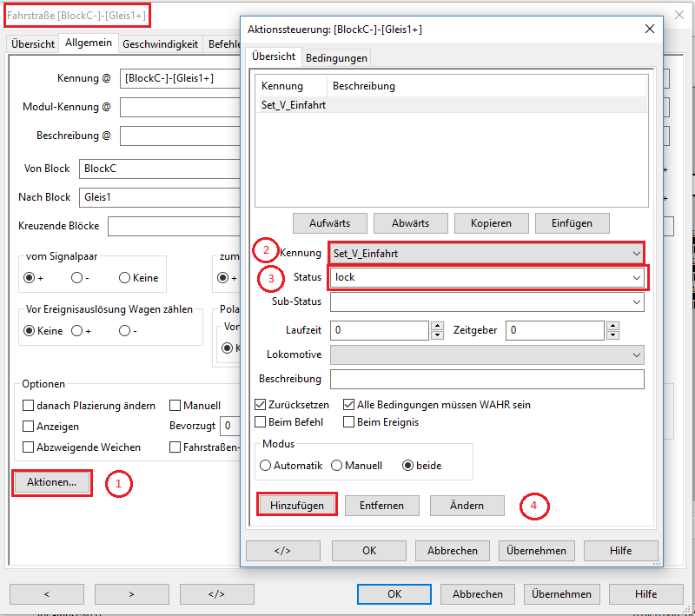The width and height of the screenshot is (695, 616).
Task: Uncheck the Zurücksetzen checkbox
Action: tap(261, 405)
